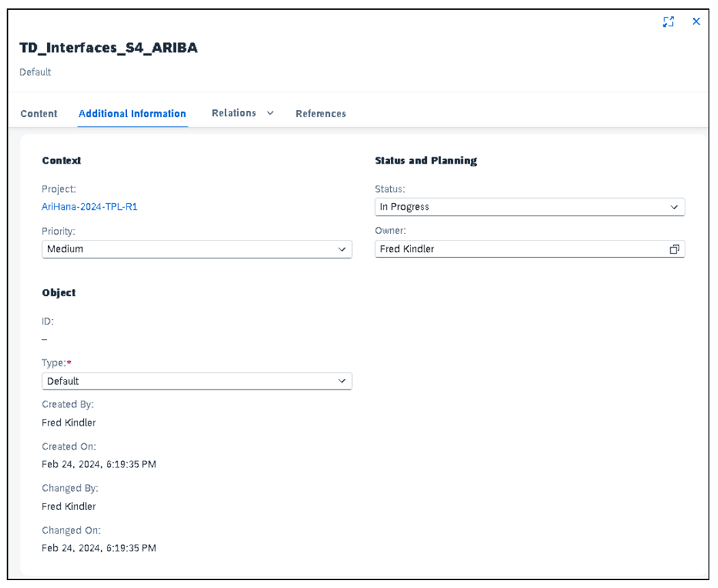Switch to the Content tab
This screenshot has width=718, height=588.
(x=38, y=113)
